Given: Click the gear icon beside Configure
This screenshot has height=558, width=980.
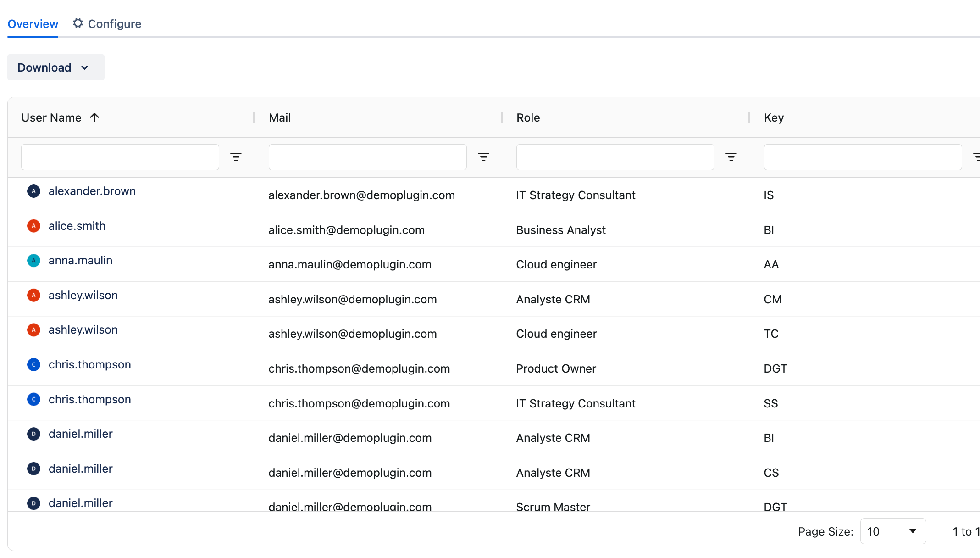Looking at the screenshot, I should pos(78,23).
